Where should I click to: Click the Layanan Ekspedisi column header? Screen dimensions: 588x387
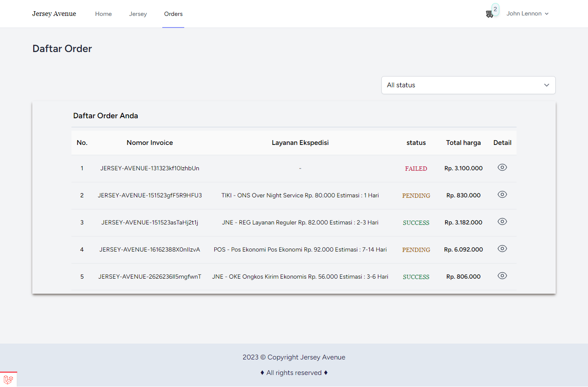coord(300,143)
